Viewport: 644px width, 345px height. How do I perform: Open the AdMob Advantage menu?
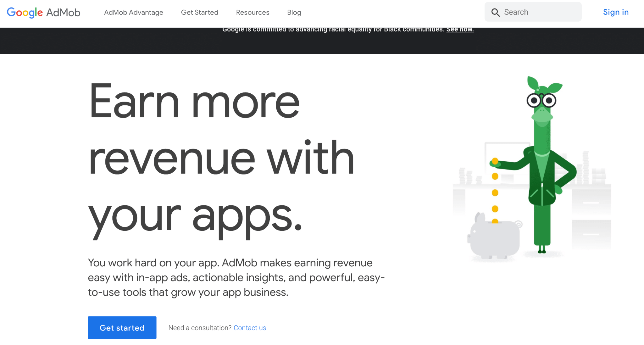pos(134,12)
